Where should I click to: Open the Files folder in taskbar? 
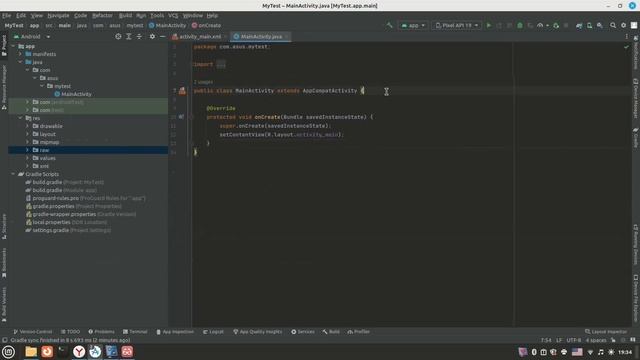pyautogui.click(x=31, y=352)
